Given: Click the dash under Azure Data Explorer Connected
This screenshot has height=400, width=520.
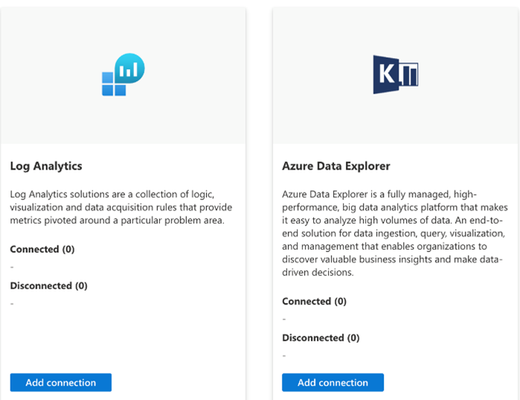Looking at the screenshot, I should (x=284, y=319).
